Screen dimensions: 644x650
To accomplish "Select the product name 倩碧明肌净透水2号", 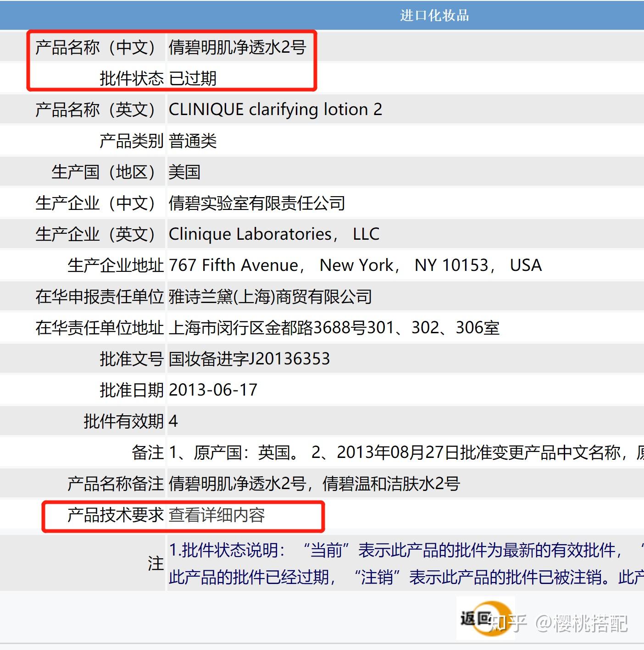I will click(237, 47).
